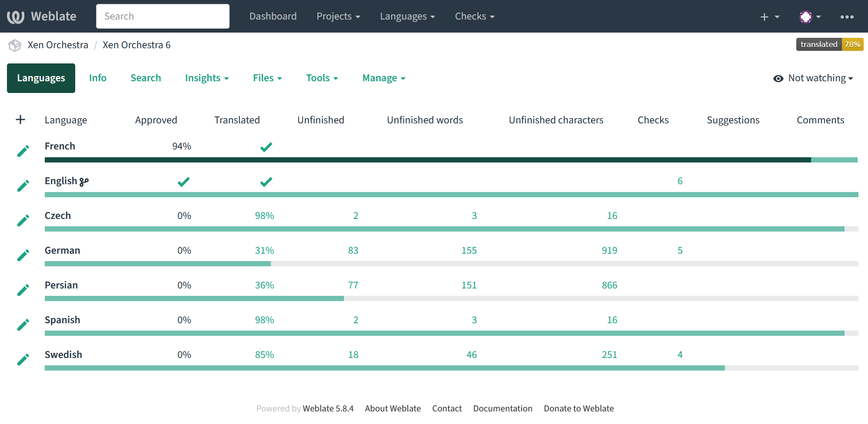Viewport: 868px width, 424px height.
Task: Open the plus add dropdown in navbar
Action: point(769,17)
